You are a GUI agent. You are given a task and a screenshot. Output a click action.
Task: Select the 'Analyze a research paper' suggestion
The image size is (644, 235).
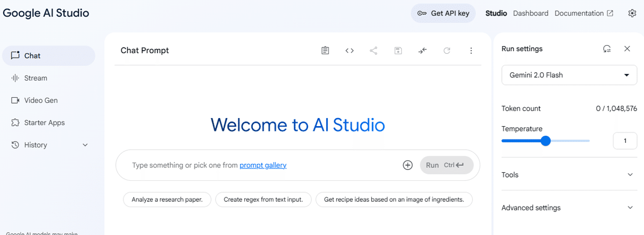click(167, 200)
